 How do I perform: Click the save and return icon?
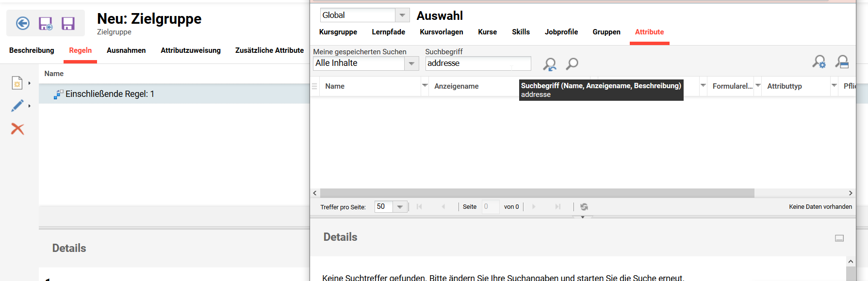coord(46,23)
